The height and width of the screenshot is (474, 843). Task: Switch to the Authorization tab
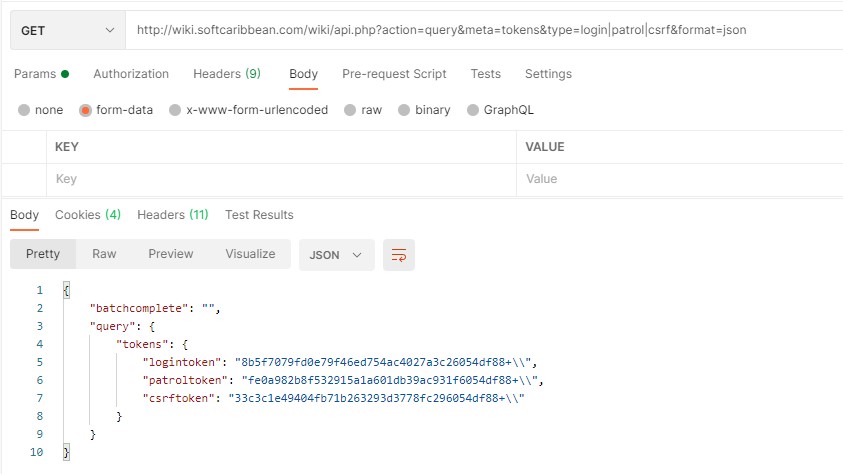point(131,74)
